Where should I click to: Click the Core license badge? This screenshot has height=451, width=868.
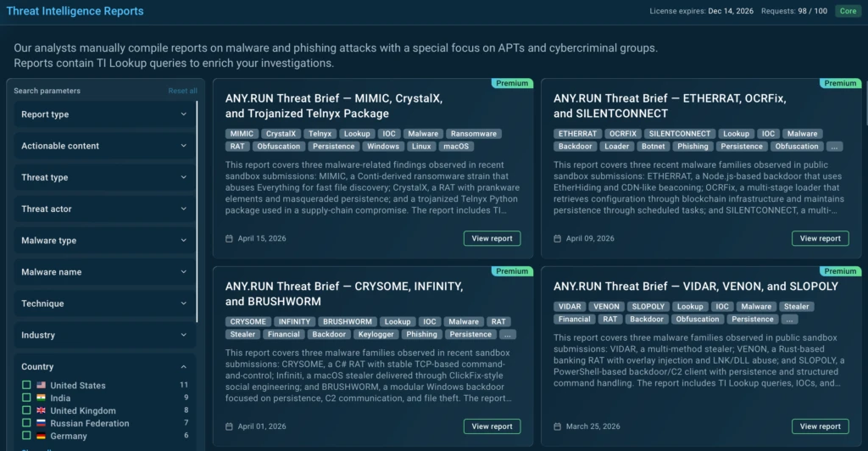click(848, 11)
